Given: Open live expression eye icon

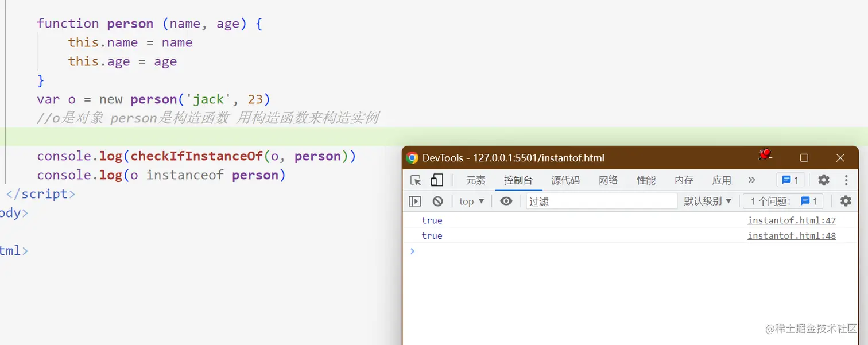Looking at the screenshot, I should tap(506, 201).
